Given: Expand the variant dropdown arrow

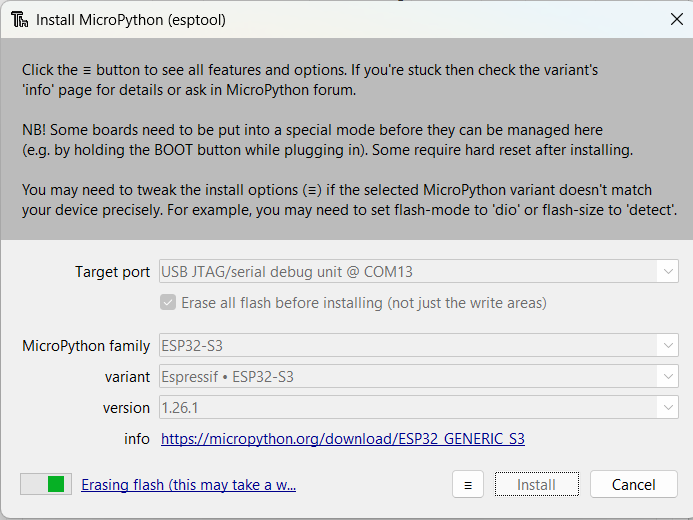Looking at the screenshot, I should (x=667, y=377).
